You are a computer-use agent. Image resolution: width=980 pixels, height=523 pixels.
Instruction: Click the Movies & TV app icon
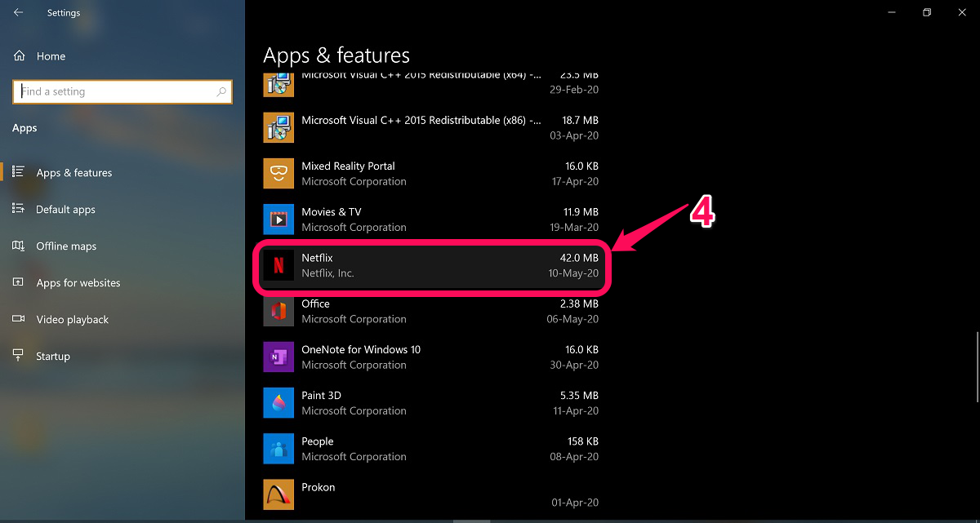click(x=278, y=219)
